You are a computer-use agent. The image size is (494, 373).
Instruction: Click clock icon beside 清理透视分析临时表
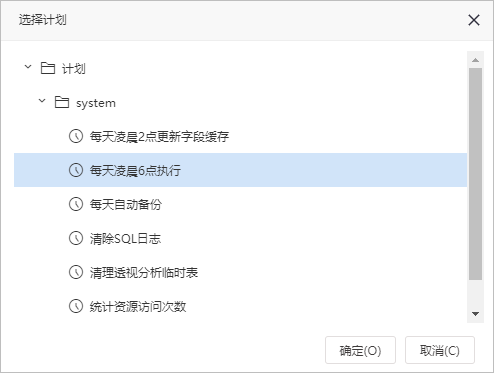click(76, 272)
